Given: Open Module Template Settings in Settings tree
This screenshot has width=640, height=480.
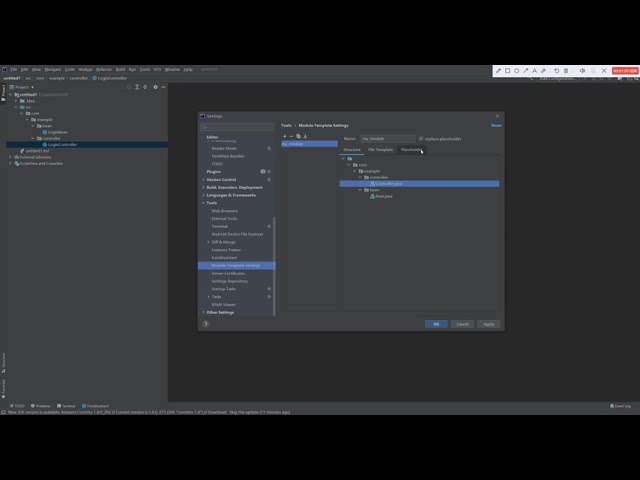Looking at the screenshot, I should 236,265.
